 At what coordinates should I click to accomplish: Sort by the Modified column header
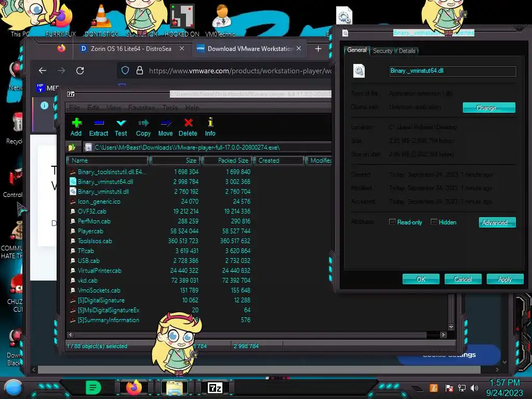pos(320,161)
